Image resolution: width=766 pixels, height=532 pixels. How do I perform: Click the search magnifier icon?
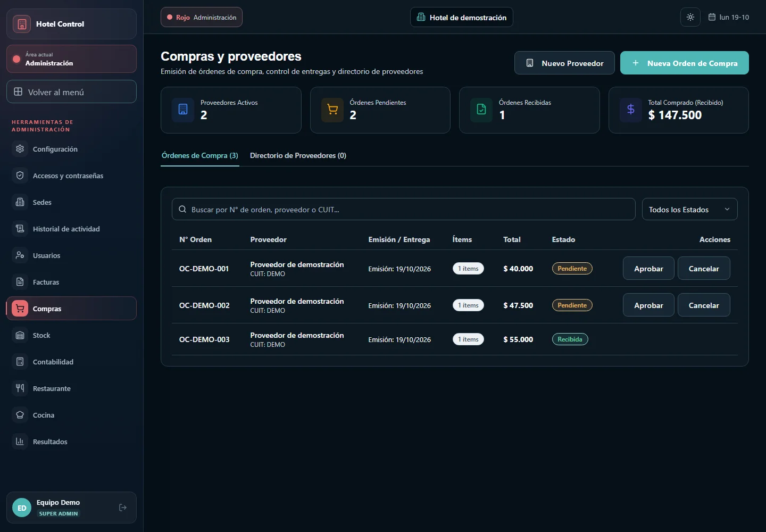(x=182, y=210)
